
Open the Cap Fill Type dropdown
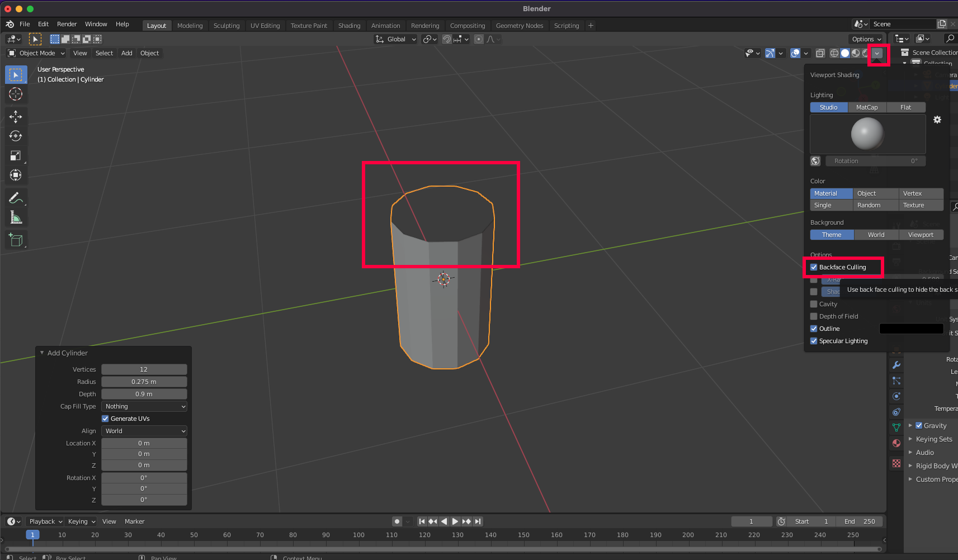click(144, 406)
